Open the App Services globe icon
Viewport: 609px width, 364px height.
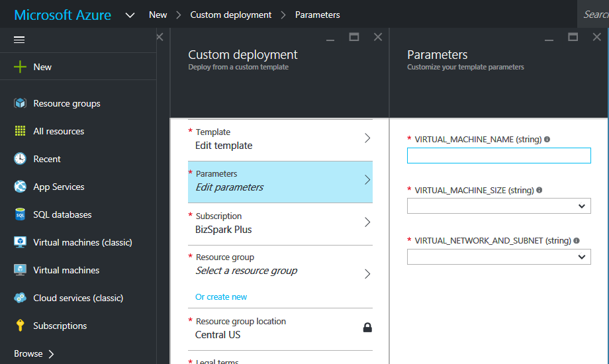pyautogui.click(x=21, y=187)
